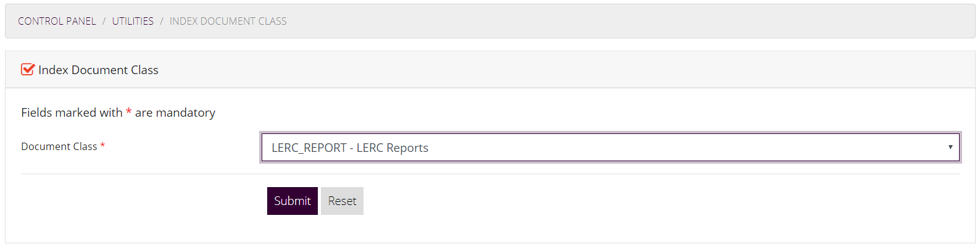
Task: Click the 'LERC Reports' selected value text
Action: point(392,148)
